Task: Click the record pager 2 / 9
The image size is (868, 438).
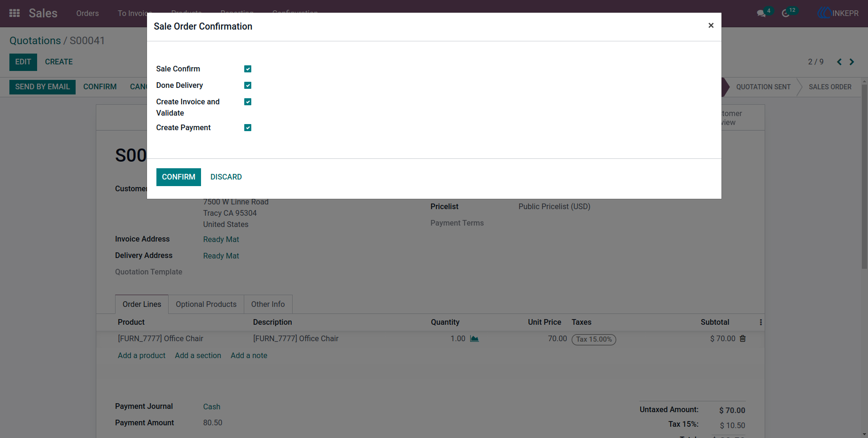Action: pos(815,62)
